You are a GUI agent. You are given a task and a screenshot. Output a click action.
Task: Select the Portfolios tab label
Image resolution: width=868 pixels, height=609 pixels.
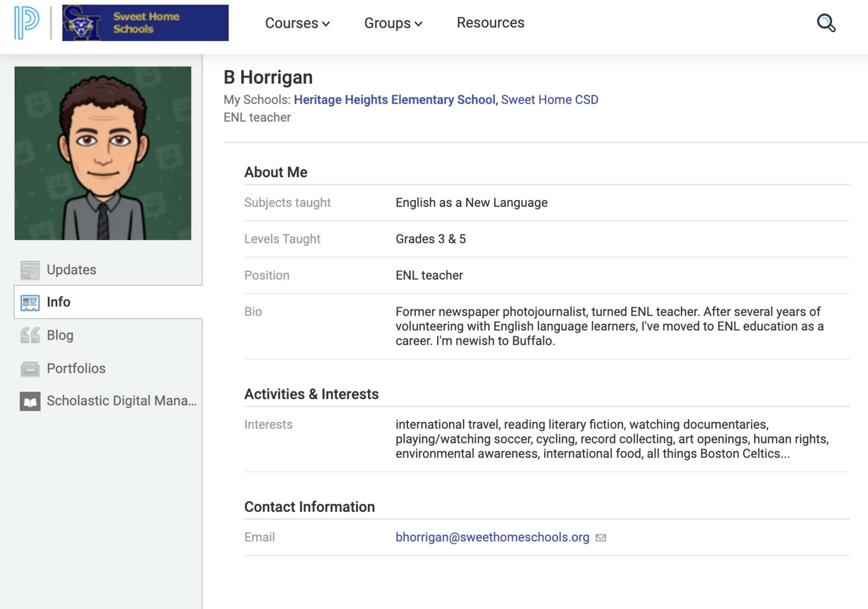point(76,368)
